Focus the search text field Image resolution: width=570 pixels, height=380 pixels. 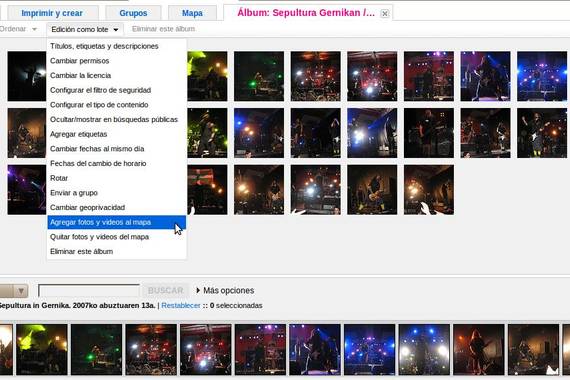coord(89,291)
